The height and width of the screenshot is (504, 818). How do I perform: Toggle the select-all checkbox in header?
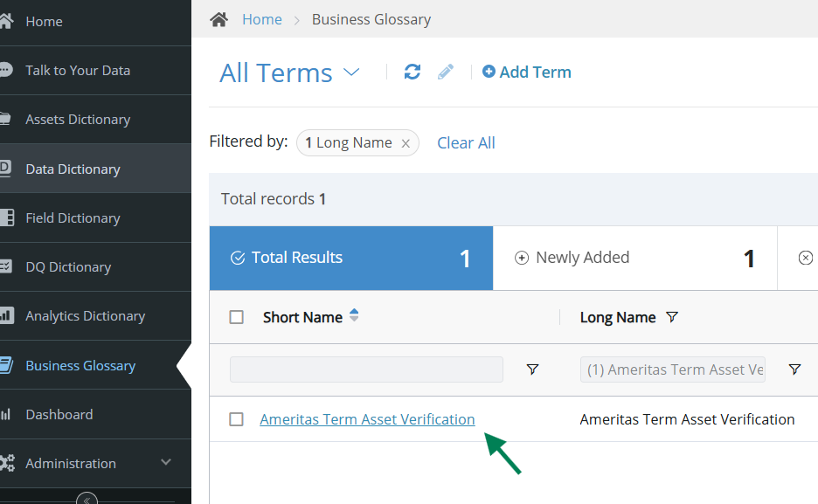[x=236, y=317]
